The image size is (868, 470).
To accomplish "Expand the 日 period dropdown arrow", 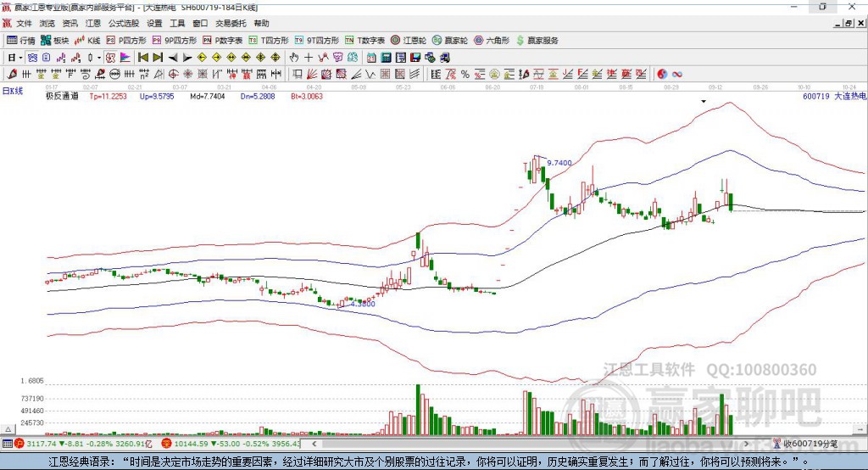I will 20,58.
